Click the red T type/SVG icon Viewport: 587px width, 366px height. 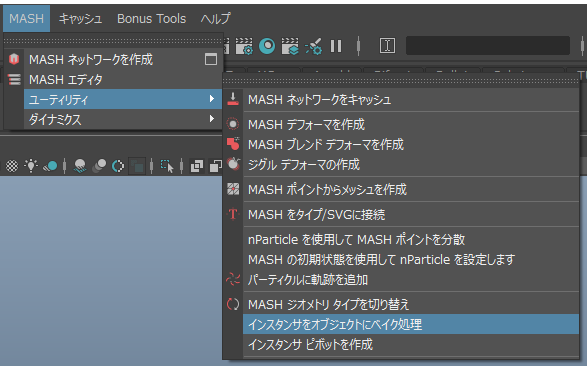point(233,214)
